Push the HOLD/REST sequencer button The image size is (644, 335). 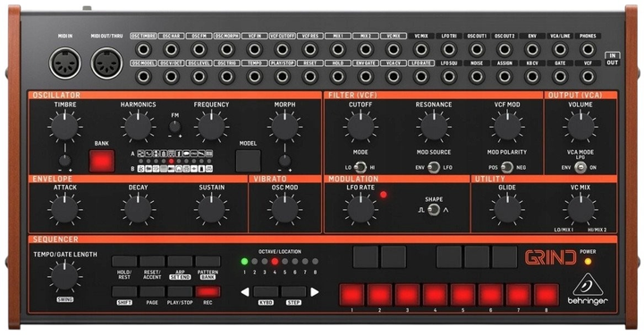coord(124,261)
